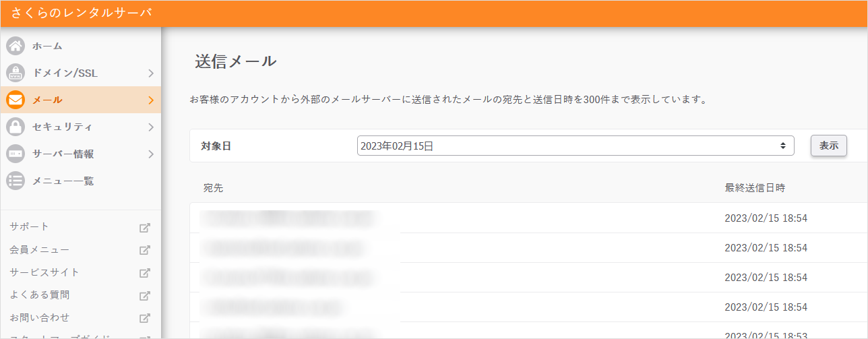Viewport: 868px width, 339px height.
Task: Click external link icon beside サービスサイト
Action: tap(144, 273)
